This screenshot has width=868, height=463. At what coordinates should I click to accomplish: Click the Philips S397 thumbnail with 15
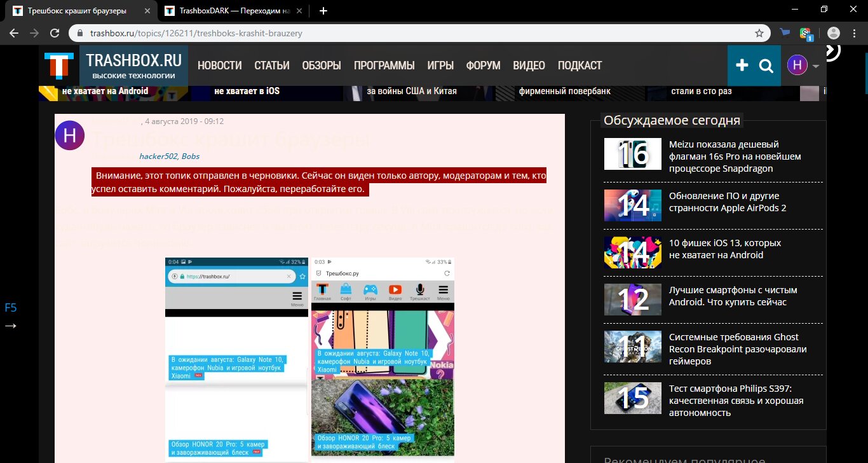pyautogui.click(x=633, y=398)
